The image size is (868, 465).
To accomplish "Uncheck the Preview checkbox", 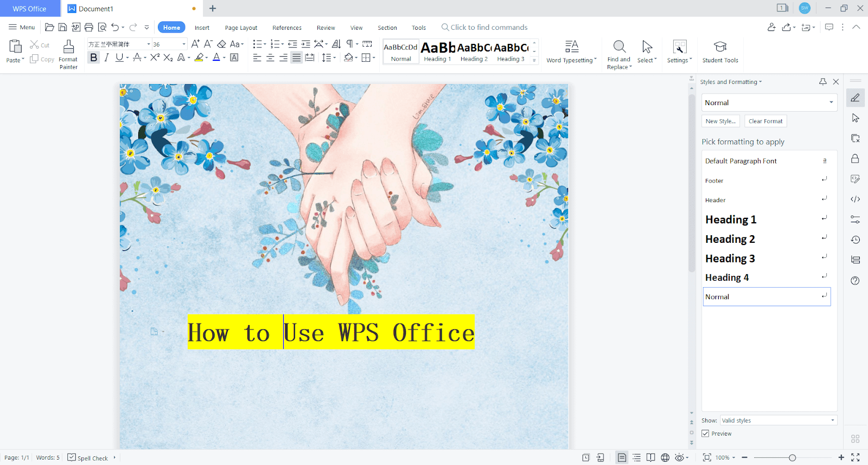I will [x=705, y=434].
